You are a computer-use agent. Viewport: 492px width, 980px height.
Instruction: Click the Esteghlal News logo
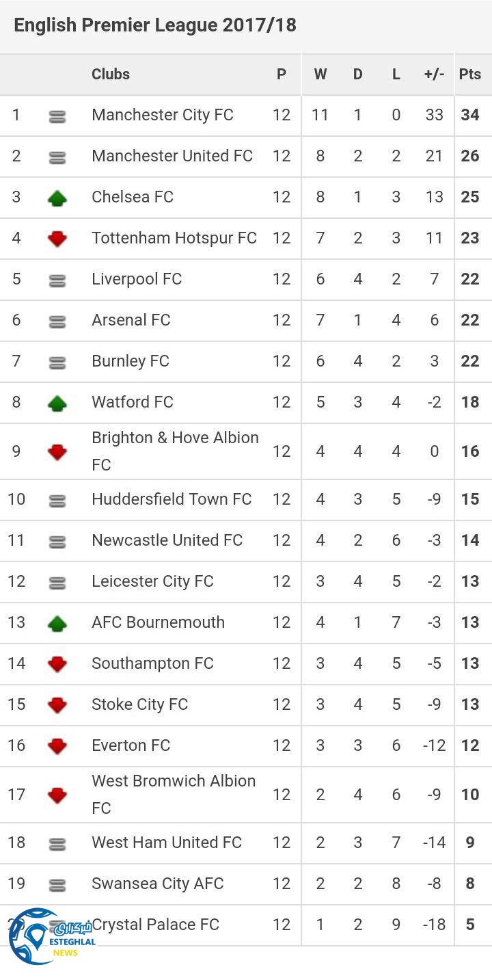pos(48,937)
